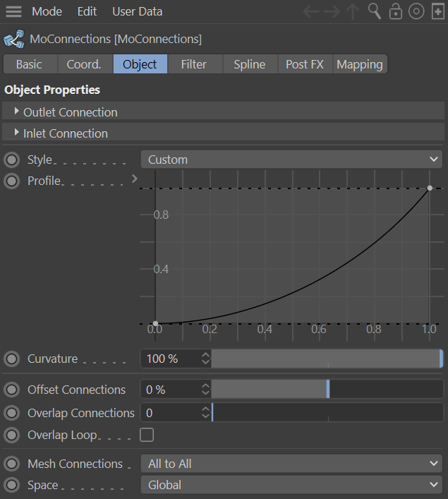Image resolution: width=448 pixels, height=499 pixels.
Task: Switch to the Post FX tab
Action: (304, 64)
